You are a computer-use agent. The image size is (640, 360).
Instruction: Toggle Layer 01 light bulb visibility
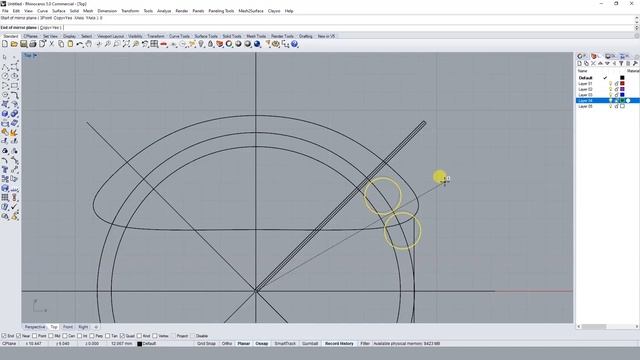point(611,83)
